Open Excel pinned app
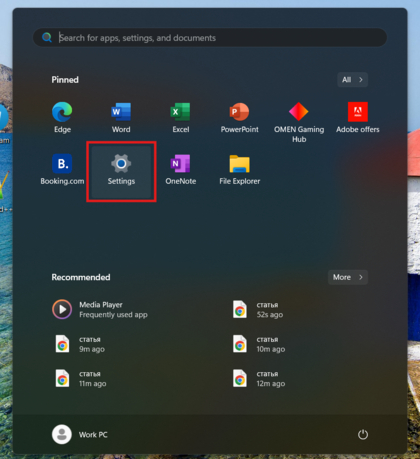The height and width of the screenshot is (459, 420). [180, 117]
